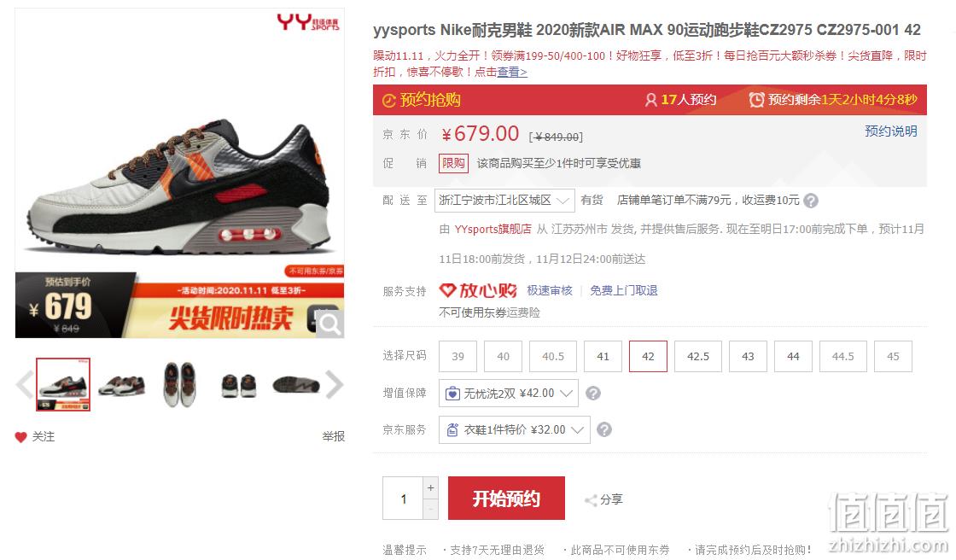
Task: Click the 查看 promotion link
Action: pos(511,72)
